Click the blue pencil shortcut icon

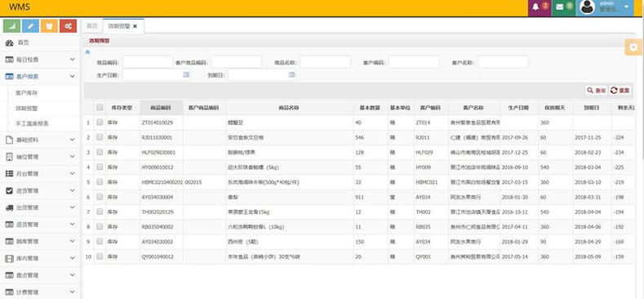[30, 25]
